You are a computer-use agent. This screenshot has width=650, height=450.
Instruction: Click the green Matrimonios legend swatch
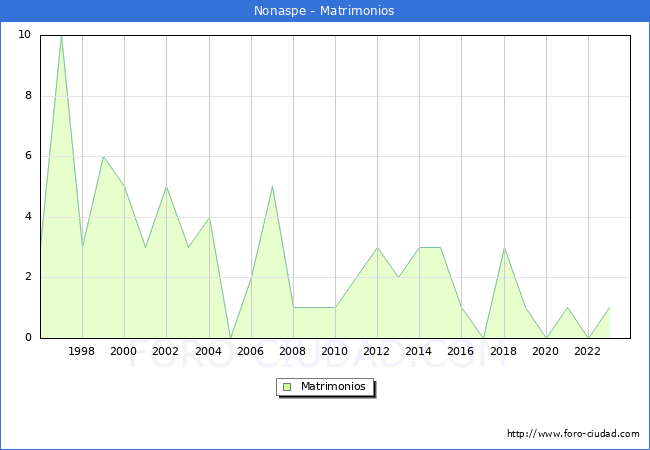287,387
